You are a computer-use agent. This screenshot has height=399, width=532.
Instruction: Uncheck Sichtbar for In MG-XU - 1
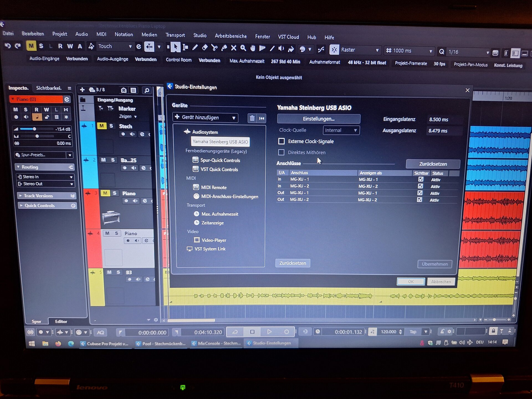[x=421, y=179]
